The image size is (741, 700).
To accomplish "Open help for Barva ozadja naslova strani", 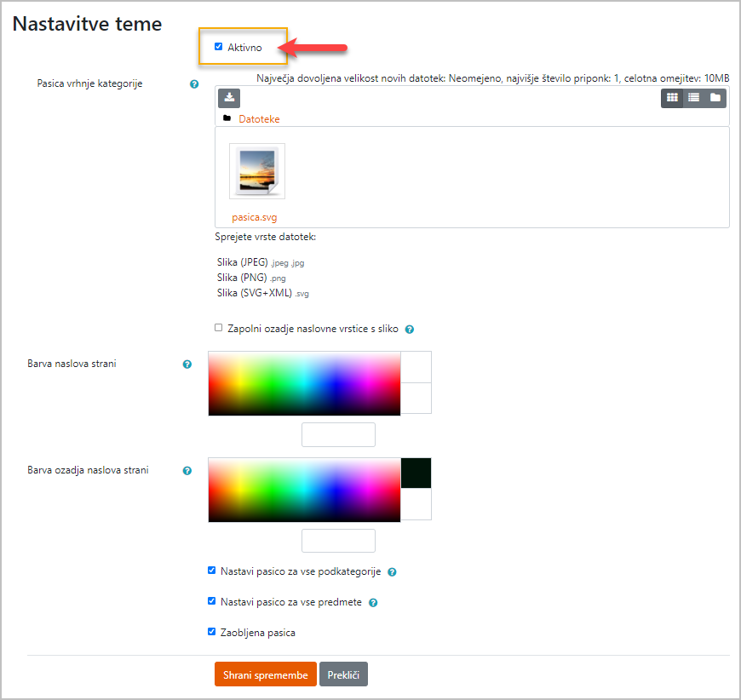I will pos(187,471).
